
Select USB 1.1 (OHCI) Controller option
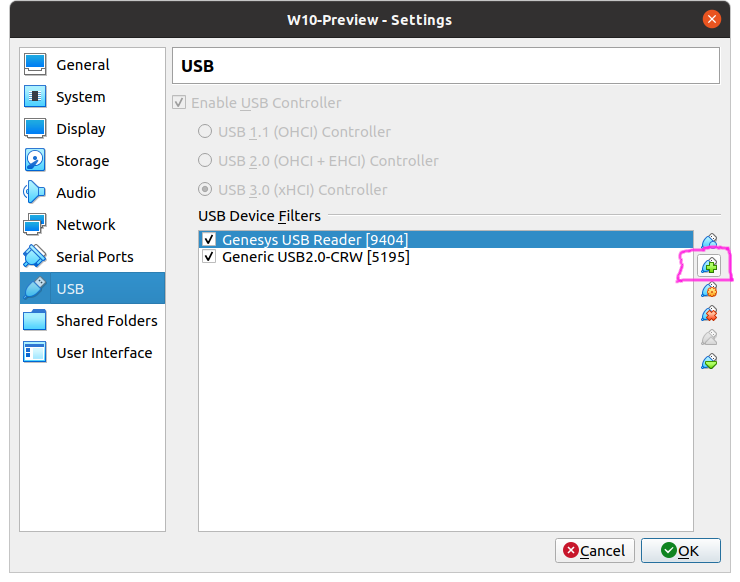point(205,131)
